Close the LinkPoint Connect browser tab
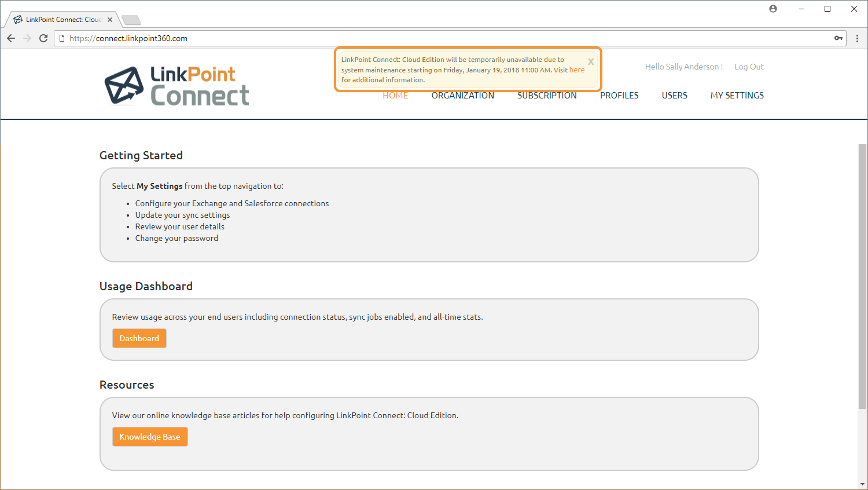Image resolution: width=868 pixels, height=490 pixels. point(110,20)
